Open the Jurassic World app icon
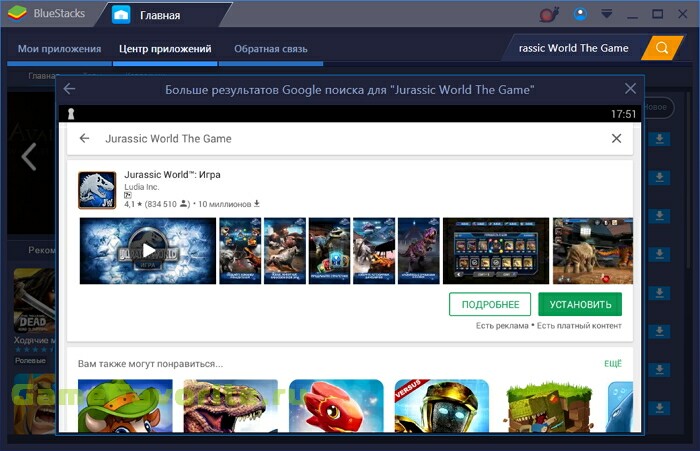The image size is (700, 451). [97, 190]
